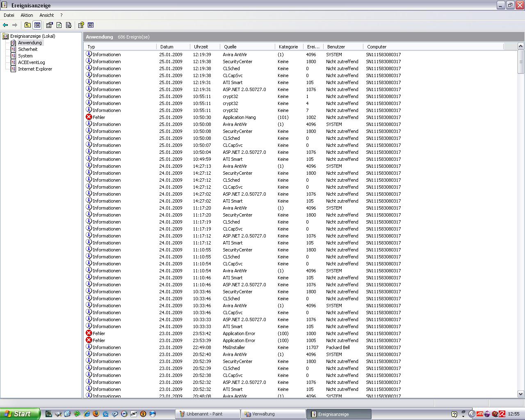The image size is (525, 420).
Task: Click the Back arrow in the toolbar
Action: [x=5, y=25]
